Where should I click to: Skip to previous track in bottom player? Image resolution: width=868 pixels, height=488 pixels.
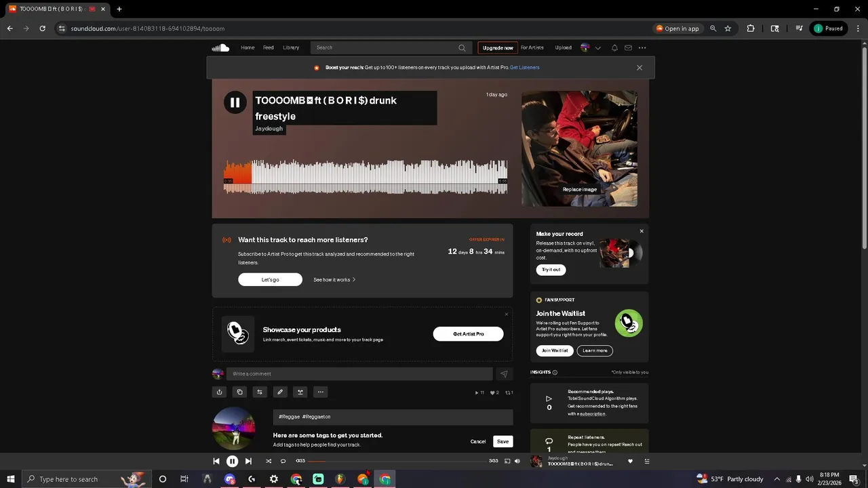coord(216,461)
